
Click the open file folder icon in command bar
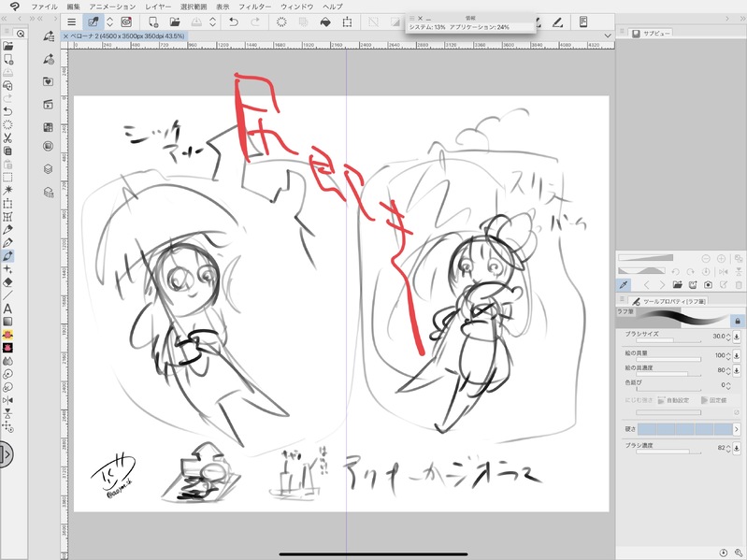coord(175,22)
